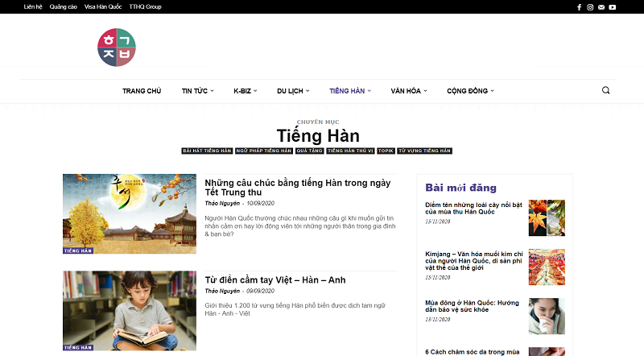Click the search magnifier icon
The width and height of the screenshot is (644, 356).
(606, 90)
